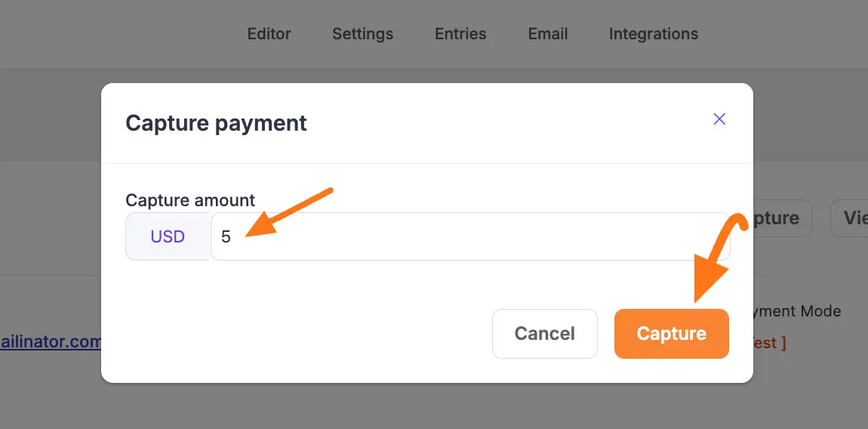Select the Email tab
The width and height of the screenshot is (868, 429).
click(x=548, y=34)
